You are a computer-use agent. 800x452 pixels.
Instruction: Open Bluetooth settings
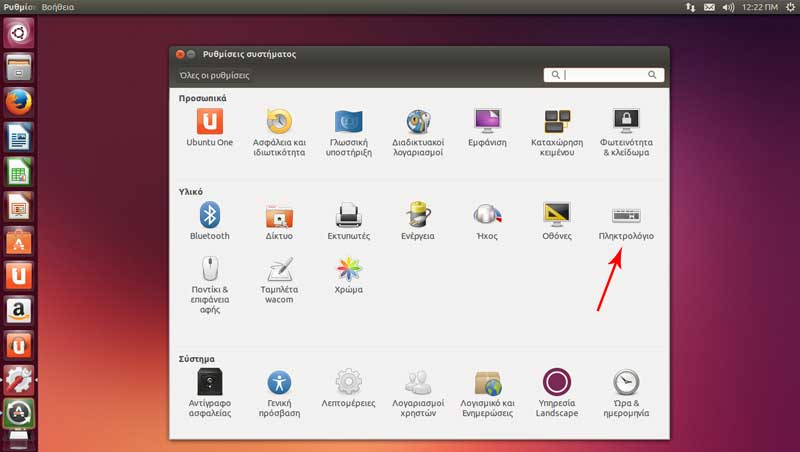click(209, 221)
